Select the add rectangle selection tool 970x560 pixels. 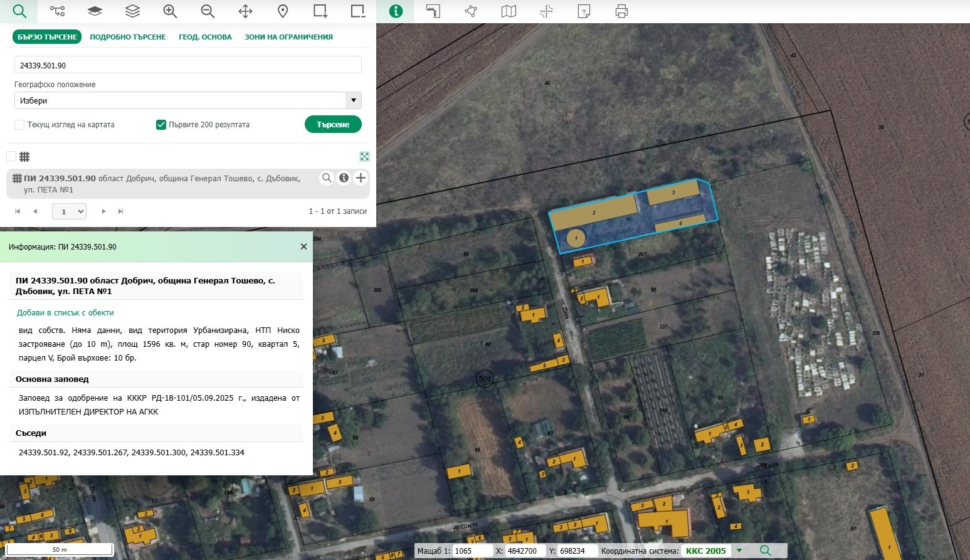tap(320, 11)
